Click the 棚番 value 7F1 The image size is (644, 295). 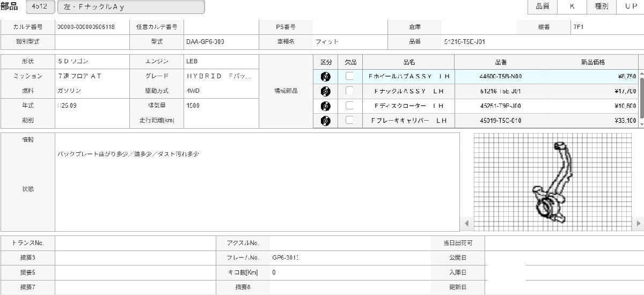(x=579, y=26)
